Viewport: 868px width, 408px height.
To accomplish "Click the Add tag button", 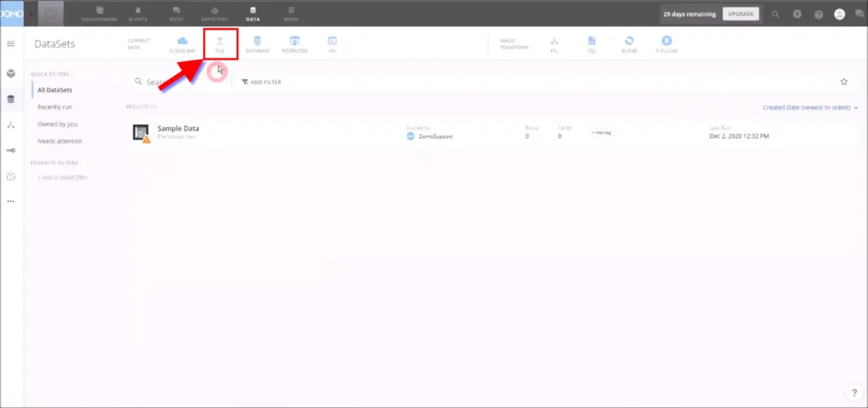I will point(601,132).
